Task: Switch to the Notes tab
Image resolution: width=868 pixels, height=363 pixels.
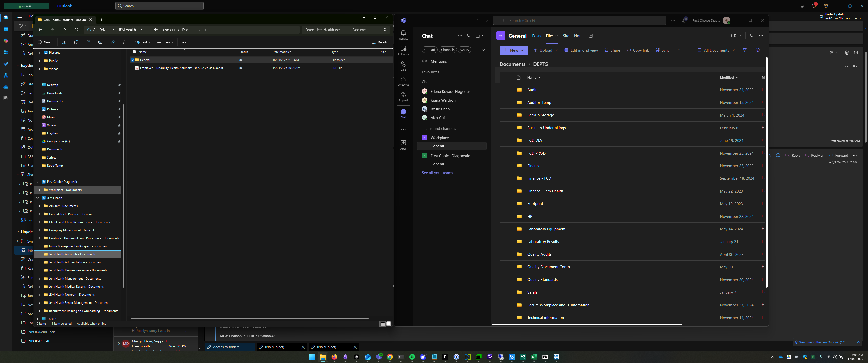Action: pos(579,36)
